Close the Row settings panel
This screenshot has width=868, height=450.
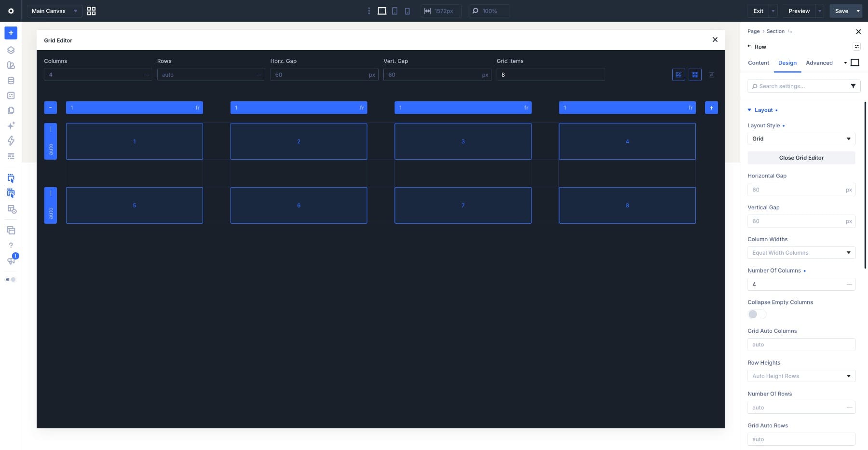coord(858,32)
